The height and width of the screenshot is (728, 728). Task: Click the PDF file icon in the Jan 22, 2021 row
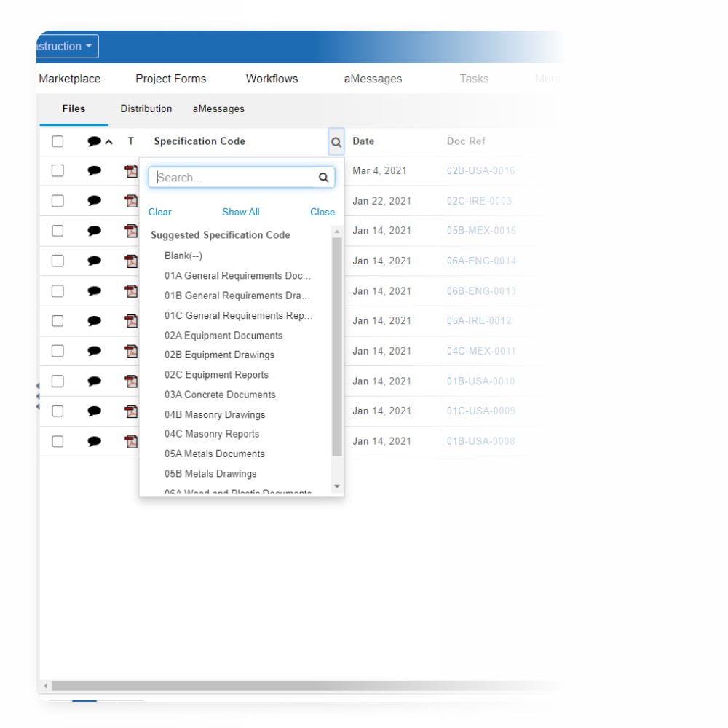tap(131, 201)
